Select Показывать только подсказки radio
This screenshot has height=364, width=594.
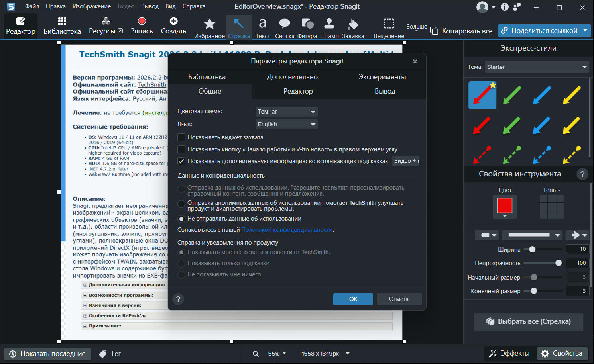click(x=181, y=263)
